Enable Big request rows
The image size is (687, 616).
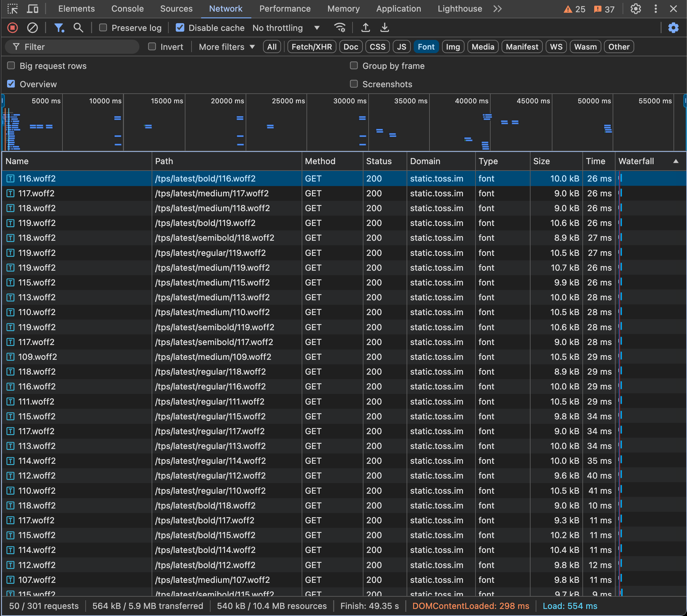[11, 66]
